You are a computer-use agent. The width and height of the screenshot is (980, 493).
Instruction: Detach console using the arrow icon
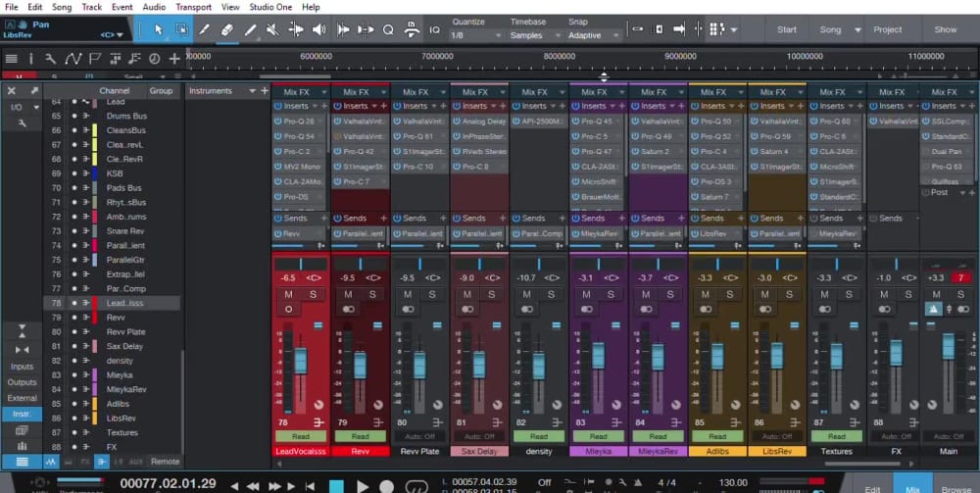(34, 90)
